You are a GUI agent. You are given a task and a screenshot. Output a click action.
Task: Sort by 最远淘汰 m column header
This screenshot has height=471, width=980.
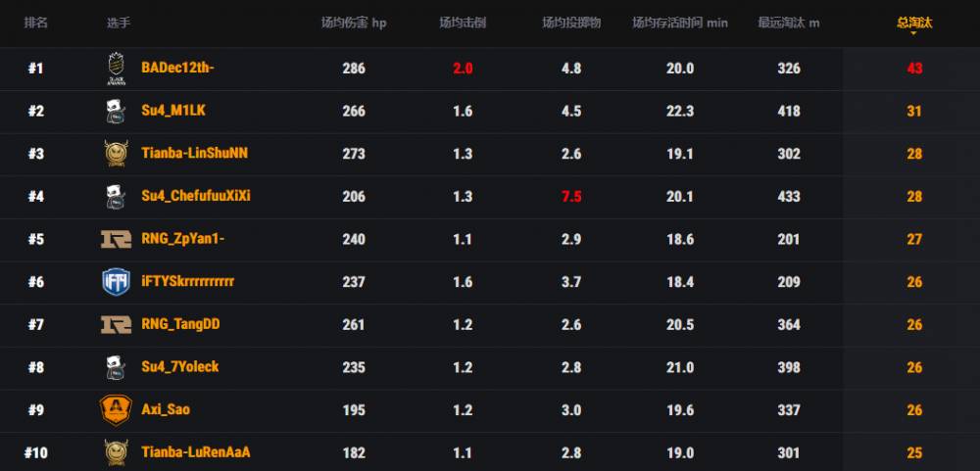coord(789,23)
